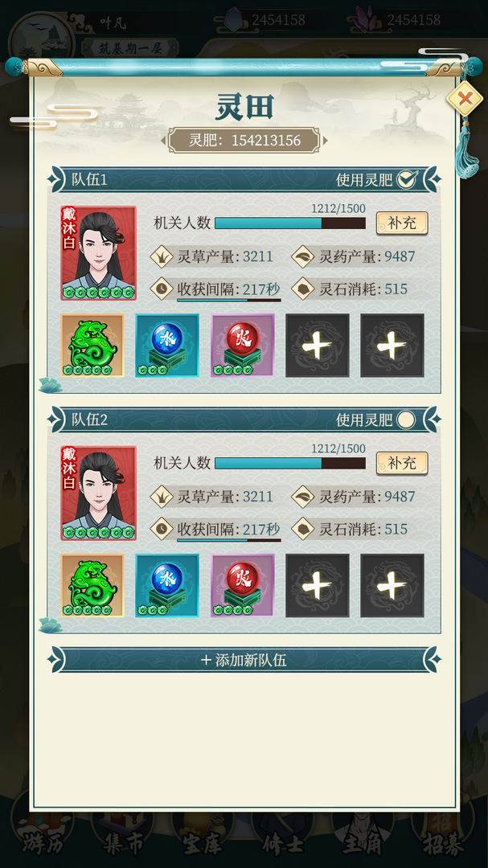Uncheck 使用灵肥 for 队伍1
Screen dimensions: 488x868
(x=407, y=179)
